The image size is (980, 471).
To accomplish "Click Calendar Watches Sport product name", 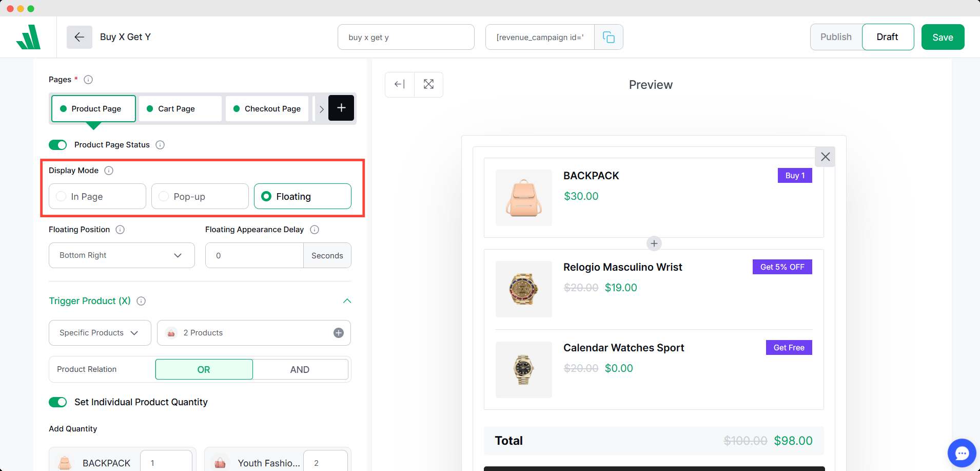I will coord(623,348).
